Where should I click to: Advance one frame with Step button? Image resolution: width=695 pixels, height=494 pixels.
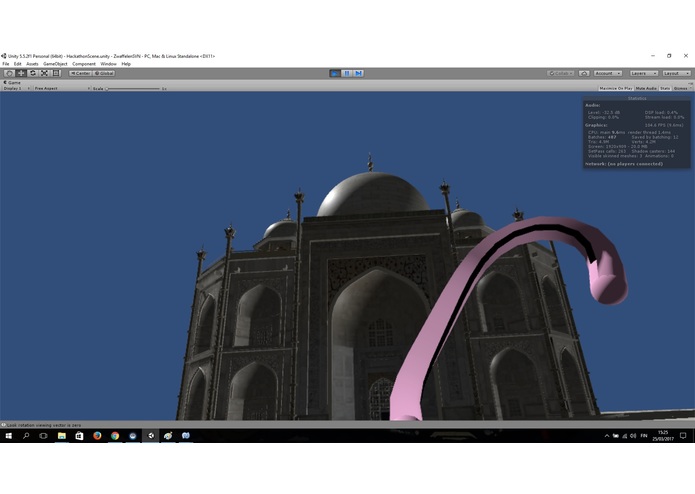(359, 73)
